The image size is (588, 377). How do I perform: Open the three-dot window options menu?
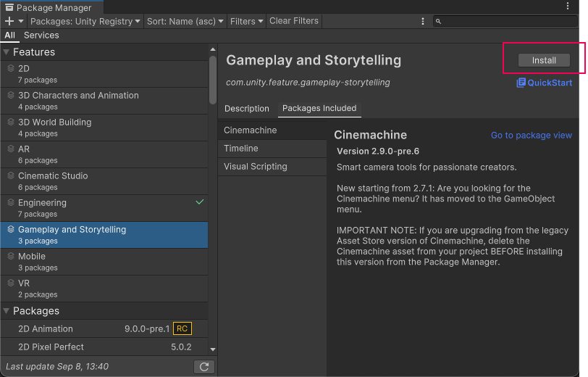[x=567, y=6]
